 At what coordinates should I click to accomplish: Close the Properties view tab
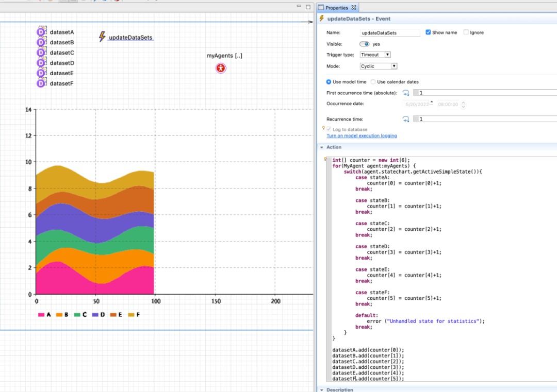click(353, 7)
